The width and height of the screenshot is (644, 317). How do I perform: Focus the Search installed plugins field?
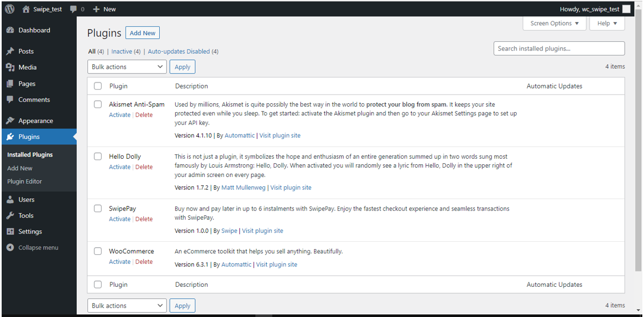pos(559,48)
